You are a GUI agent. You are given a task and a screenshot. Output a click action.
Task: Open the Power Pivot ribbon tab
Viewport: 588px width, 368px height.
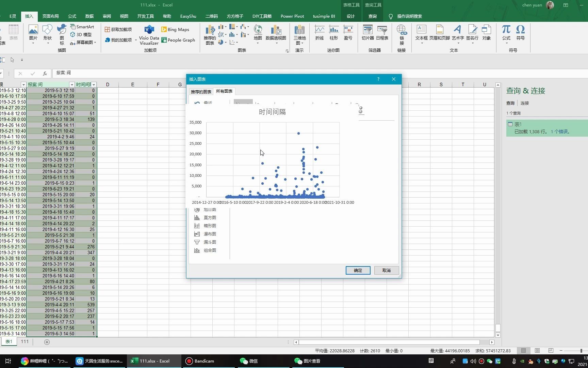292,16
